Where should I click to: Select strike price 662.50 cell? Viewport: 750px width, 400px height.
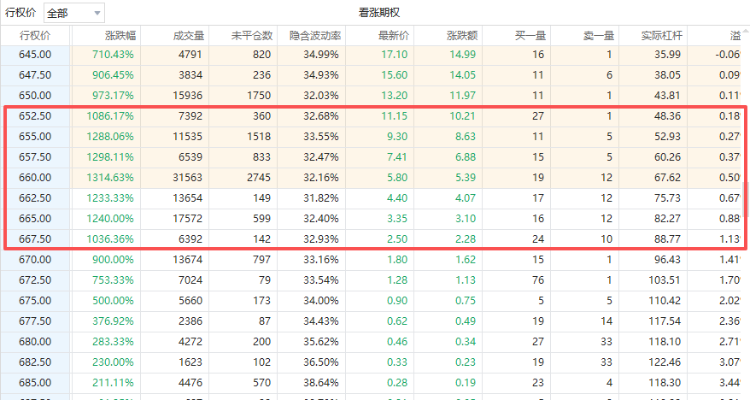click(35, 198)
